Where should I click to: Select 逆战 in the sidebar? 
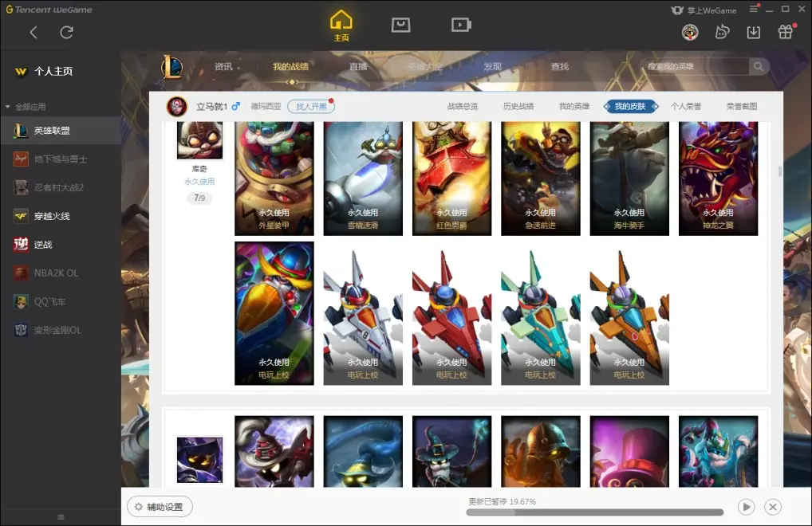point(61,245)
